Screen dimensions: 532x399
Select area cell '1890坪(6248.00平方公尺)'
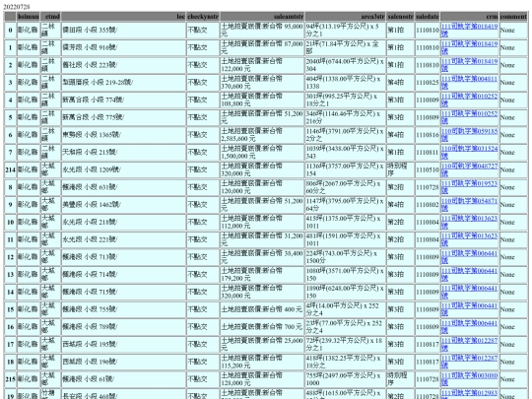[345, 293]
